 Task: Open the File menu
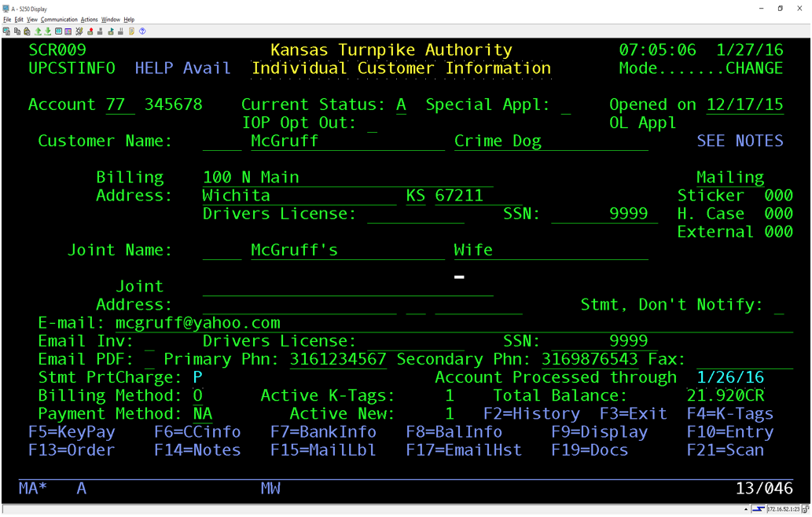pyautogui.click(x=7, y=20)
